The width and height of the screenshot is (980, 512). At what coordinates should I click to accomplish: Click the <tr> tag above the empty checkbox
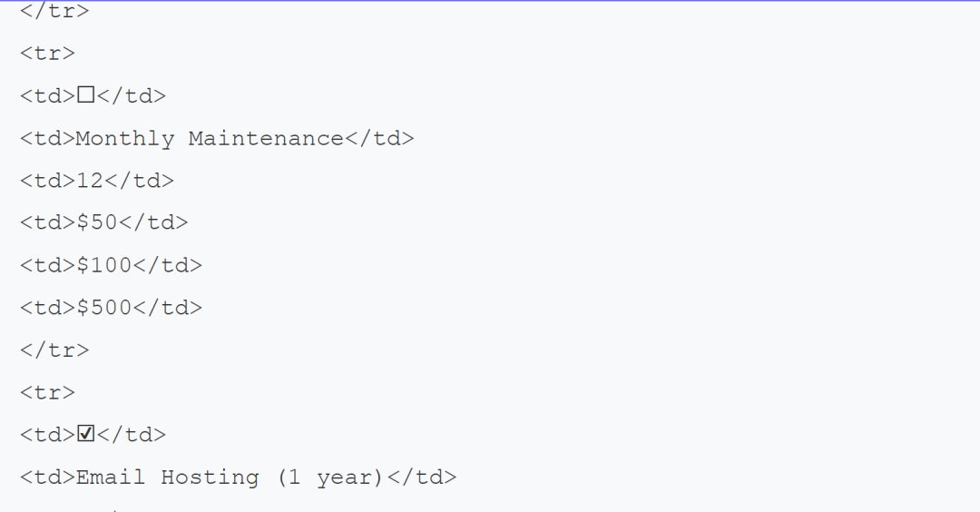(47, 53)
